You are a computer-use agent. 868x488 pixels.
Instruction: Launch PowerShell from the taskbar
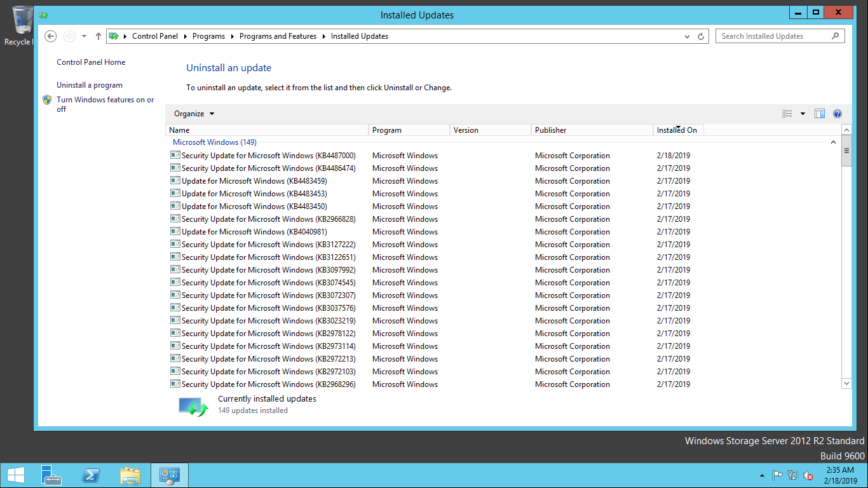pyautogui.click(x=91, y=475)
